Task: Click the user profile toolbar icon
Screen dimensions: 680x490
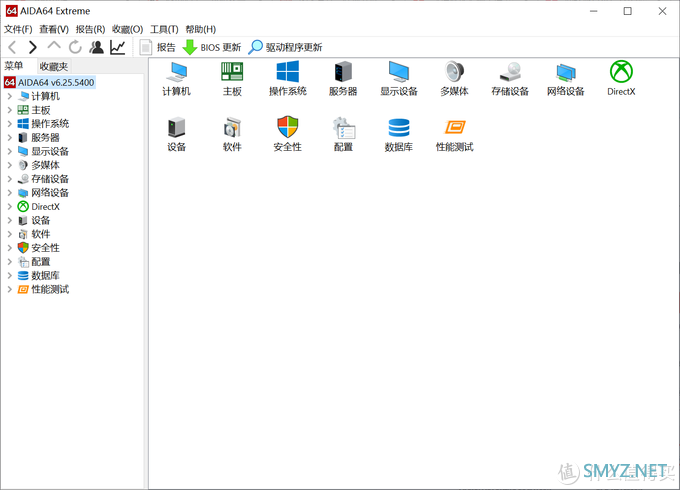Action: [96, 47]
